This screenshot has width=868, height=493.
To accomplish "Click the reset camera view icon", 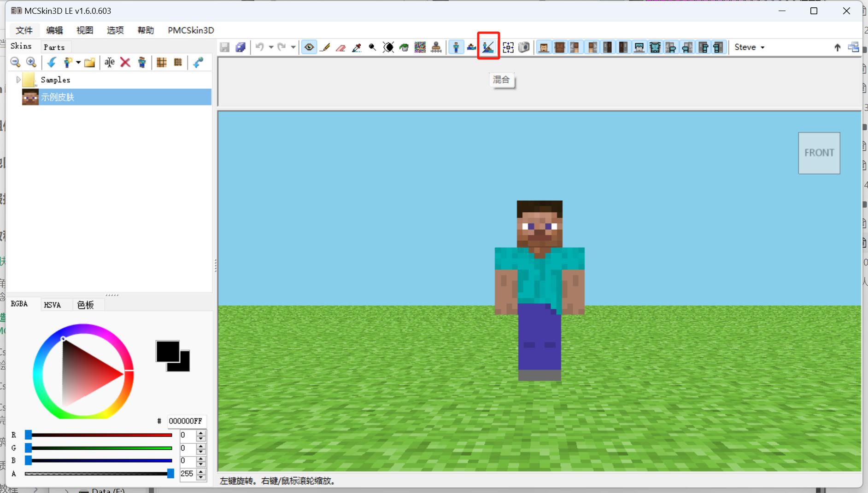I will (508, 47).
